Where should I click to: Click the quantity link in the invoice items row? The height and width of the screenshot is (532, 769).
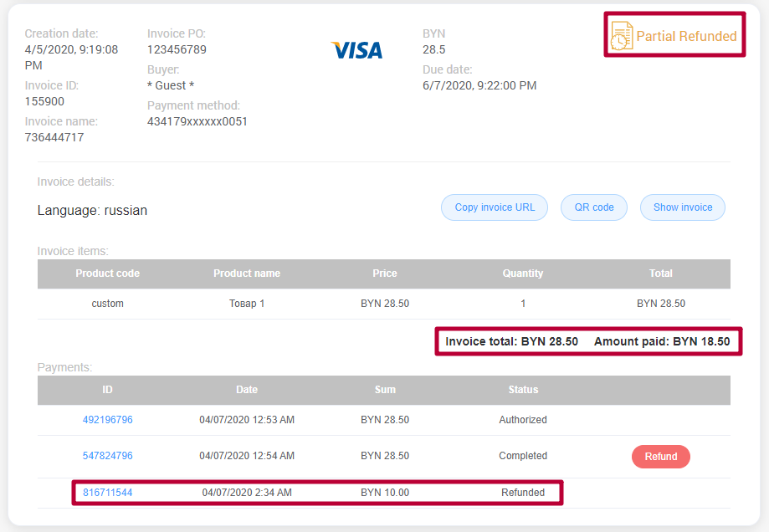point(523,304)
